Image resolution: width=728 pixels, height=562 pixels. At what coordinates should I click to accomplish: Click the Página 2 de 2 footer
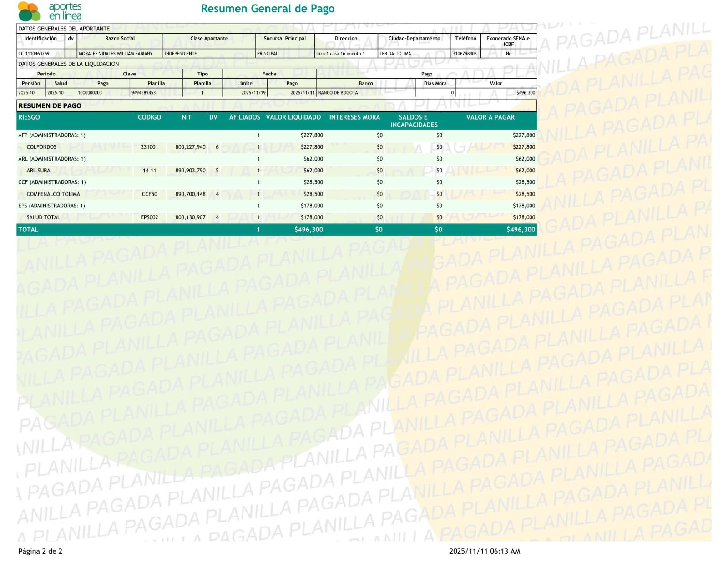[40, 551]
